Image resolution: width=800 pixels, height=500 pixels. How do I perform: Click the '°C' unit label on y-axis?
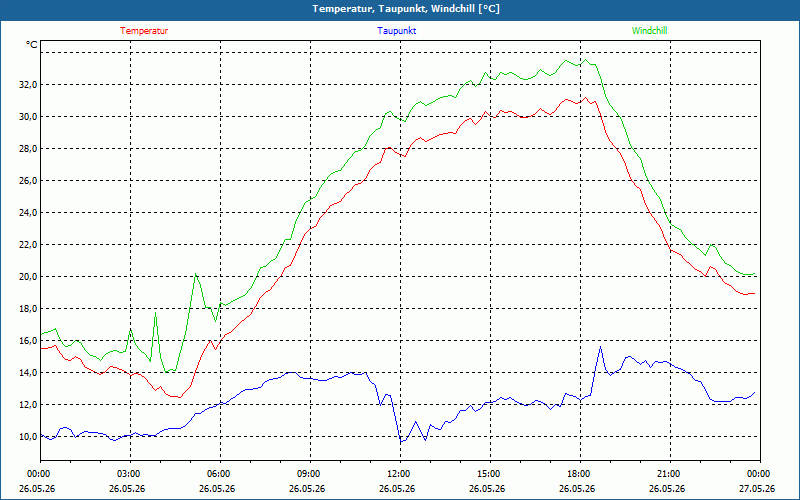pyautogui.click(x=32, y=45)
